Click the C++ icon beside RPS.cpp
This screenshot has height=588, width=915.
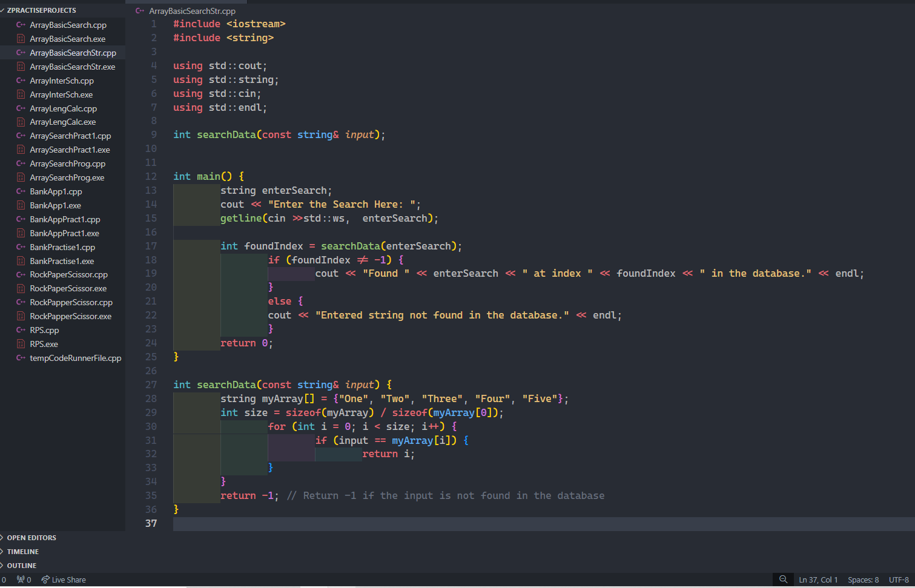[x=21, y=330]
